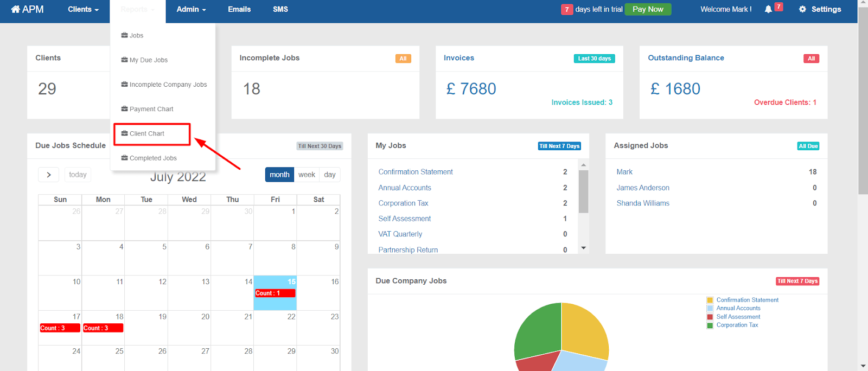The width and height of the screenshot is (868, 371).
Task: Open VAT Quarterly job link
Action: pyautogui.click(x=400, y=234)
